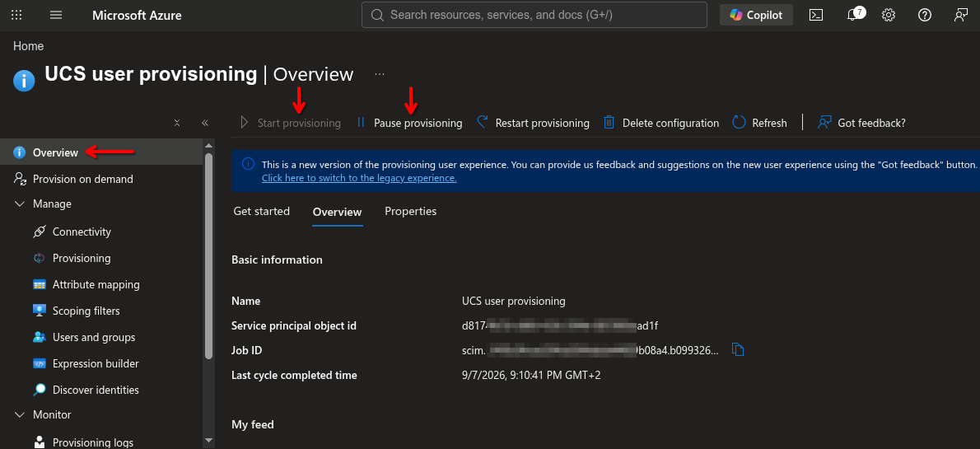Click Delete configuration

pos(661,124)
